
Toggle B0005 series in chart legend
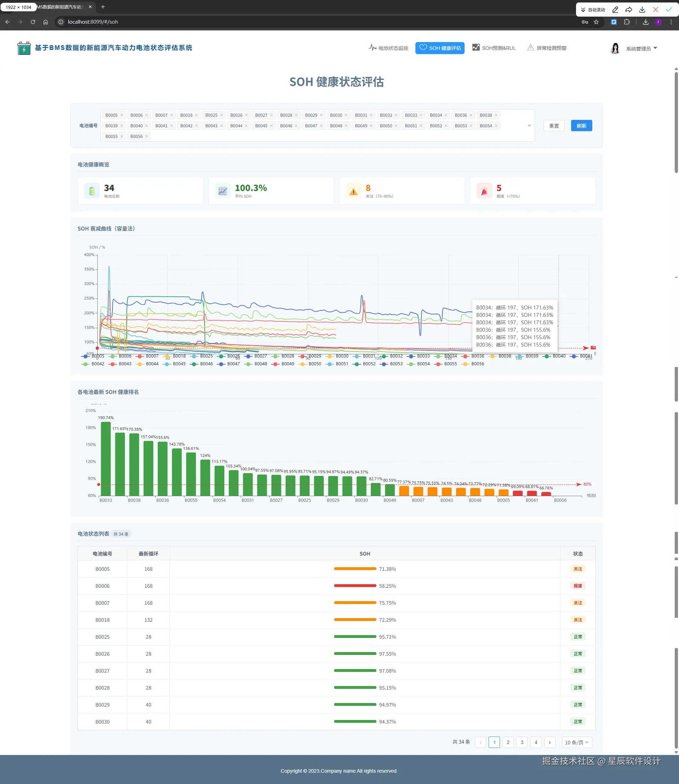[x=93, y=356]
